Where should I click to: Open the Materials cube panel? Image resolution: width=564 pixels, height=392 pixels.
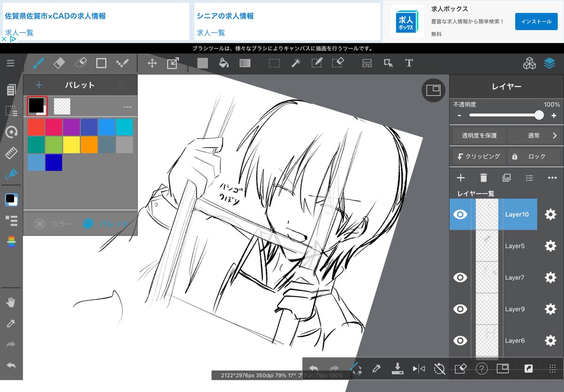pyautogui.click(x=529, y=63)
